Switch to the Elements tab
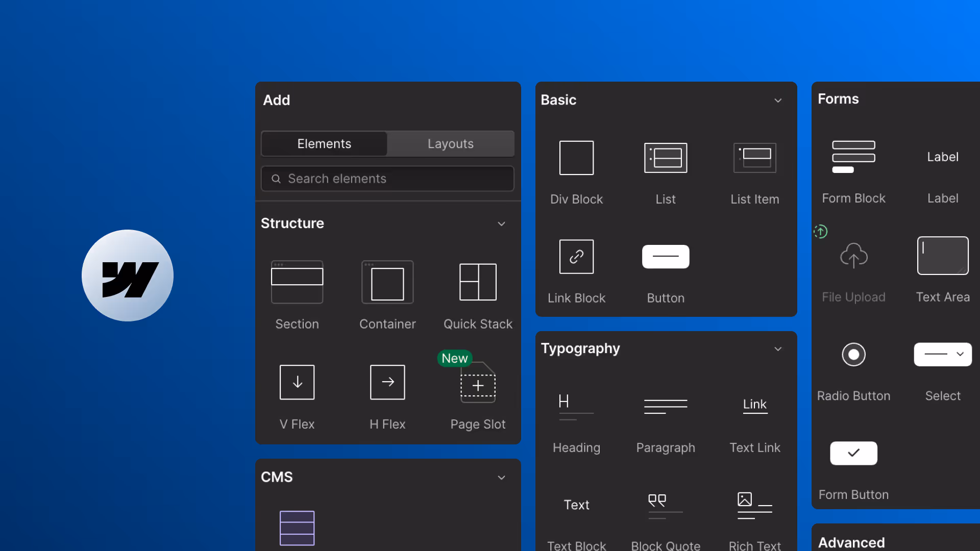 [x=324, y=144]
